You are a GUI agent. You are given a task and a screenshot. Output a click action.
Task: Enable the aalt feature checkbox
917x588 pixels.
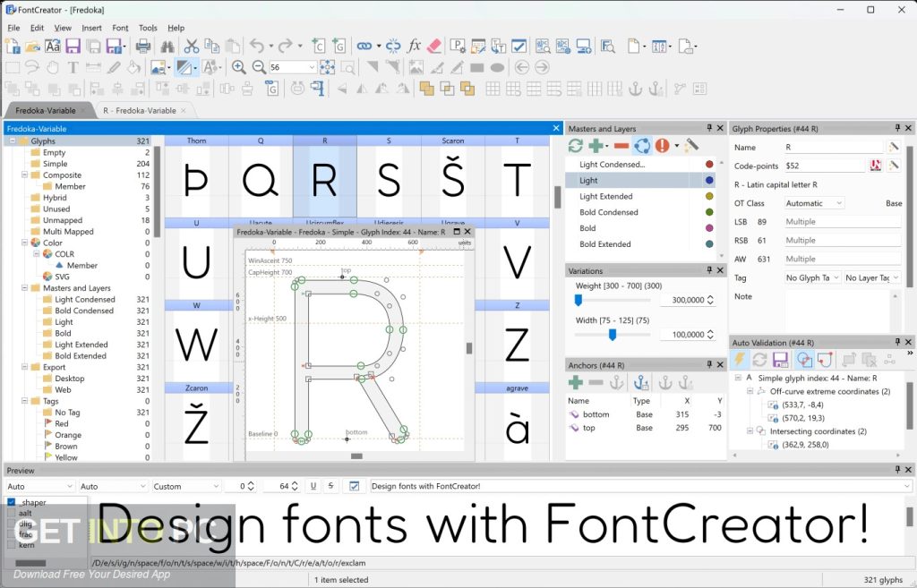[11, 513]
